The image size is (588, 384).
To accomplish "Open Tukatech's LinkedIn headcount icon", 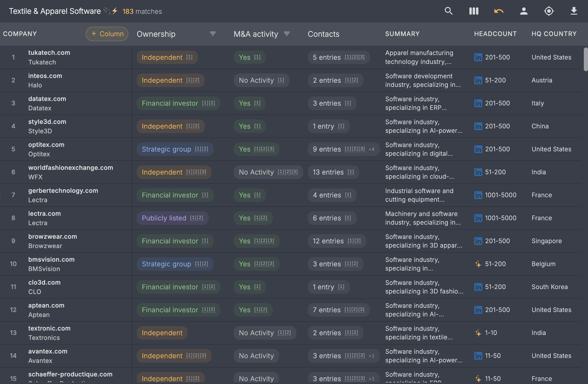I will (x=478, y=57).
